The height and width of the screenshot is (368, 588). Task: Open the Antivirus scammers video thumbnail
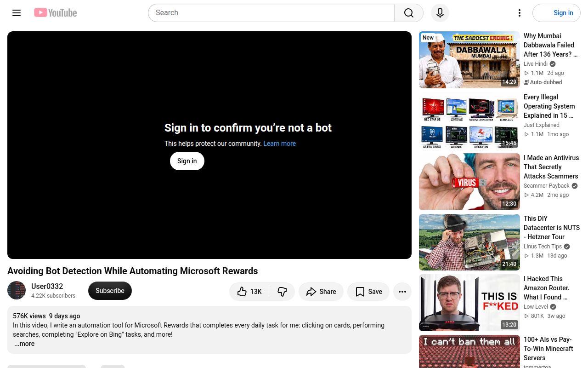(x=469, y=182)
